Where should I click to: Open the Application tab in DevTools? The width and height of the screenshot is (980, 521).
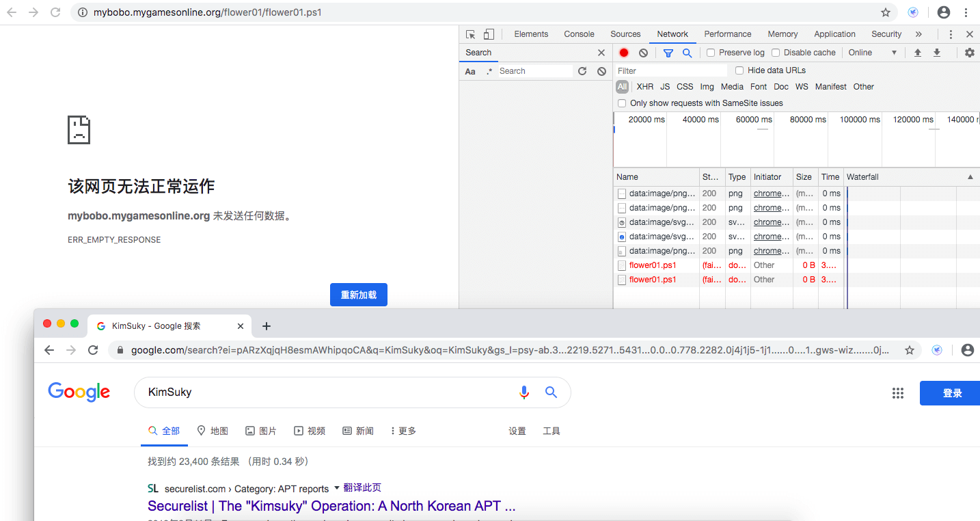pyautogui.click(x=834, y=34)
